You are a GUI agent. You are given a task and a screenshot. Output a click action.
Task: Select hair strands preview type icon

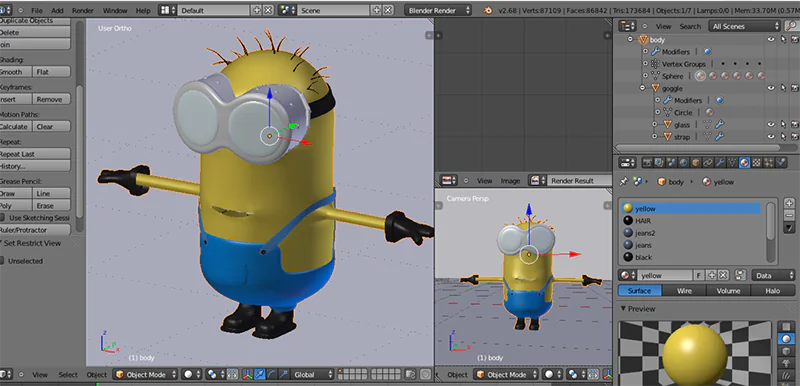(786, 375)
